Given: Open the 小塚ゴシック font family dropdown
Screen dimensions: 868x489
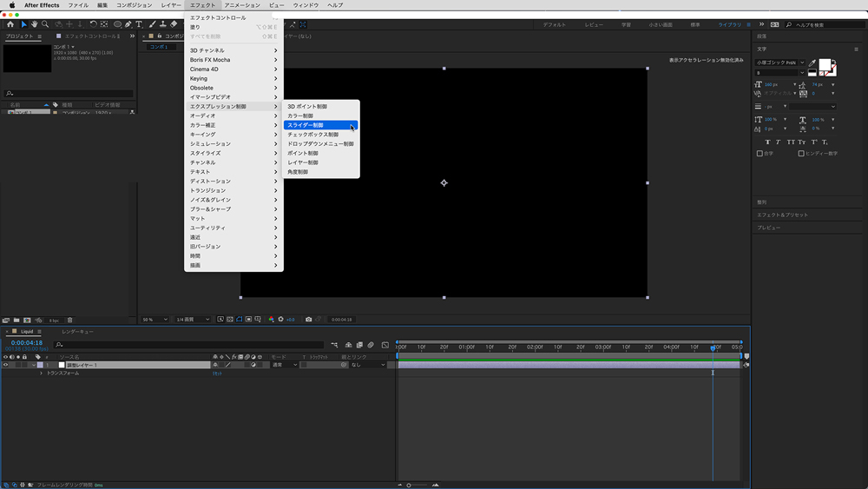Looking at the screenshot, I should pyautogui.click(x=779, y=63).
